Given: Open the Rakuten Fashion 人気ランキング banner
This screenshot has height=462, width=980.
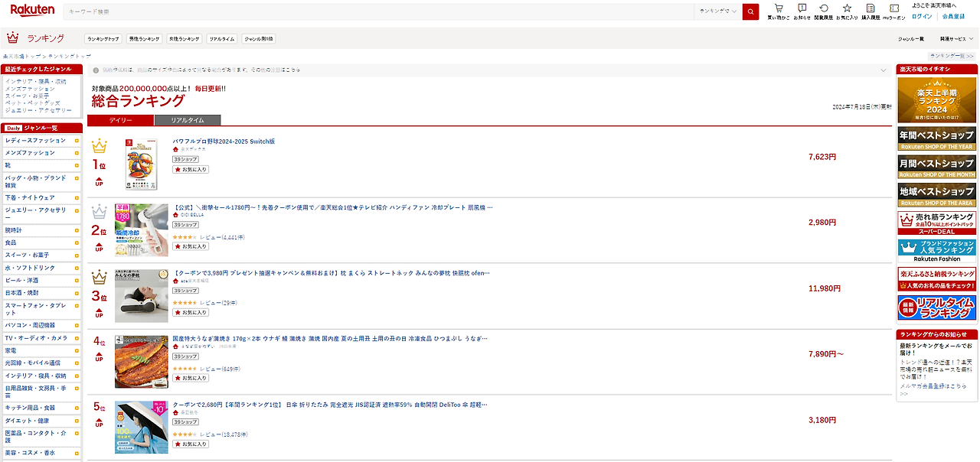Looking at the screenshot, I should (x=937, y=251).
